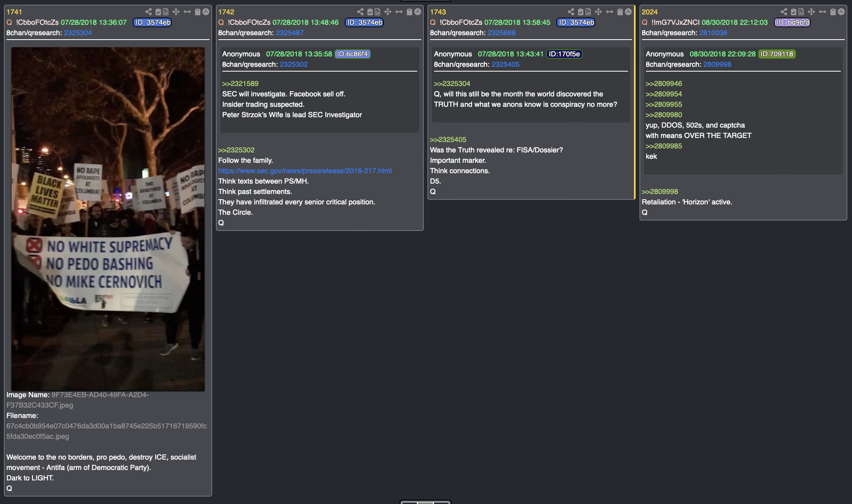Open quoted post link 2325302
The width and height of the screenshot is (852, 504).
294,64
